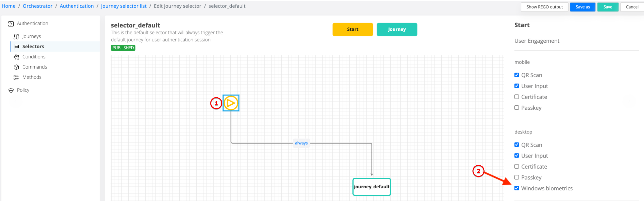Viewport: 644px width, 201px height.
Task: Select the journey_default node
Action: 371,187
